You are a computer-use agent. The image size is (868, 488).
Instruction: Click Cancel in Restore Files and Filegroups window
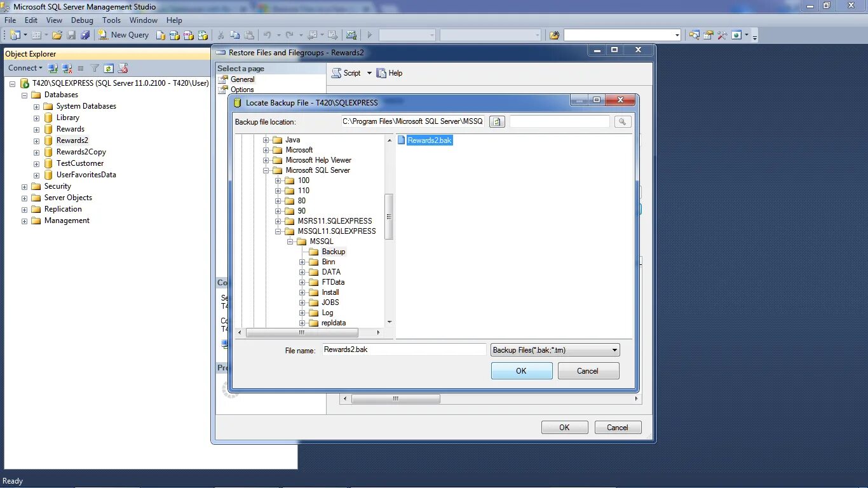(x=618, y=428)
